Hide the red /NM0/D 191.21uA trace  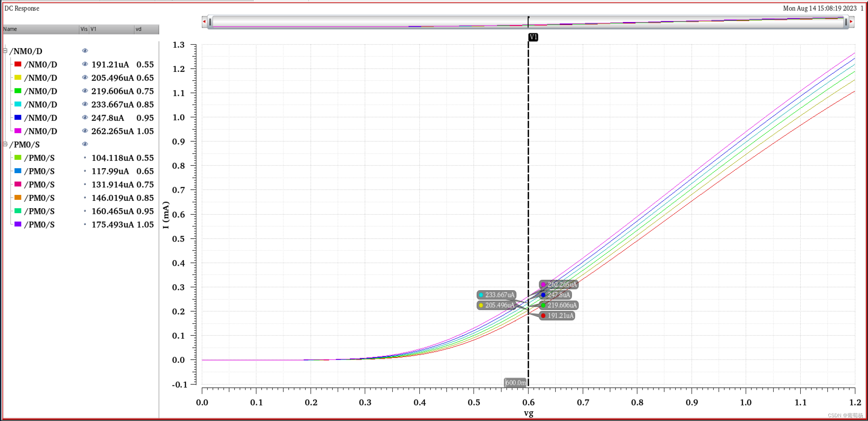click(85, 64)
